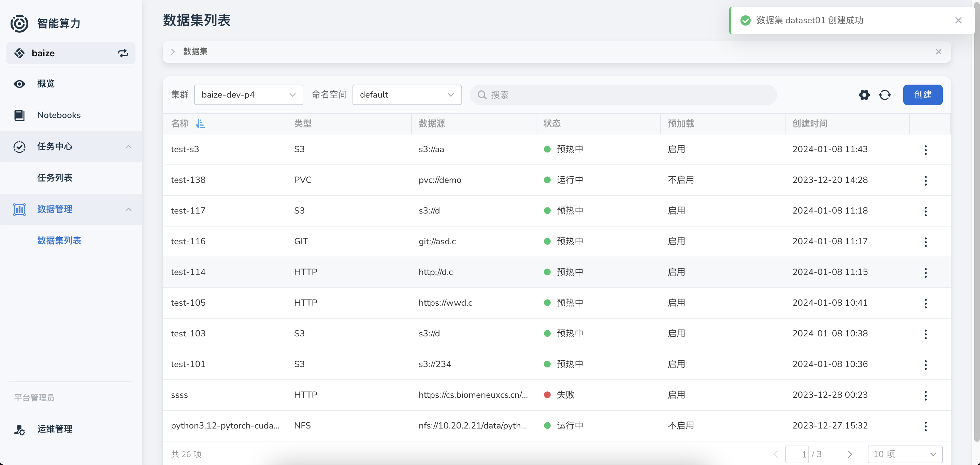Open actions menu for test-s3

click(x=925, y=149)
